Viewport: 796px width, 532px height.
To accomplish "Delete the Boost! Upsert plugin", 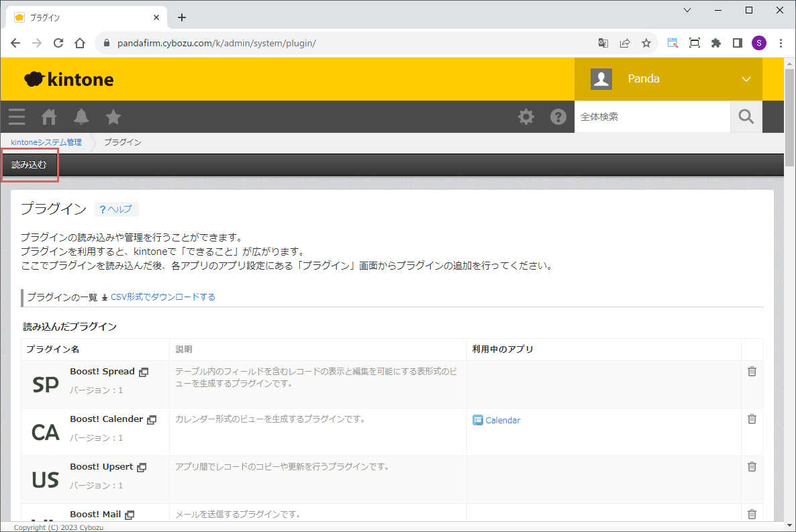I will pos(752,467).
